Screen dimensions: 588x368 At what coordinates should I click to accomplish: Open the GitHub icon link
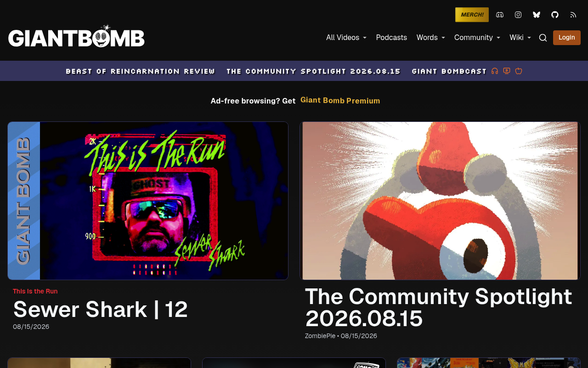coord(555,15)
